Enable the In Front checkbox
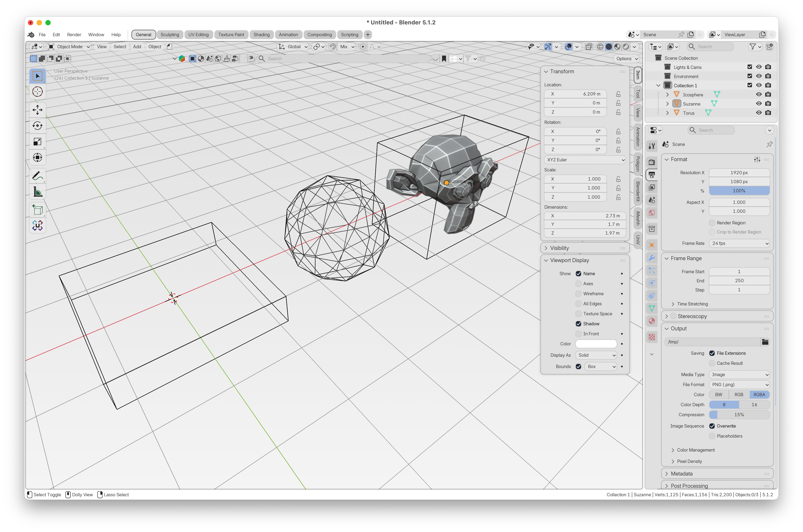 pos(578,334)
